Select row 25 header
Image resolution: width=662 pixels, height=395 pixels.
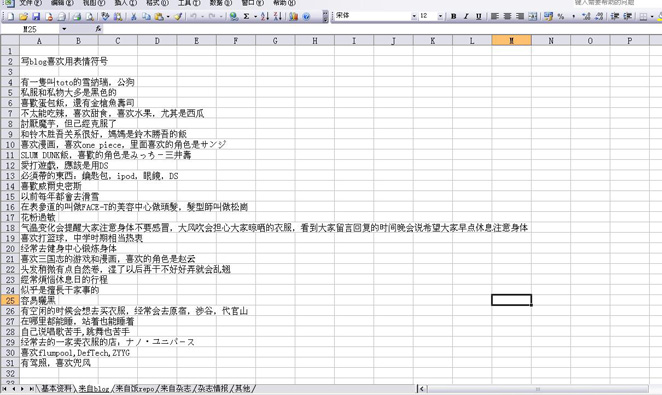pyautogui.click(x=10, y=300)
